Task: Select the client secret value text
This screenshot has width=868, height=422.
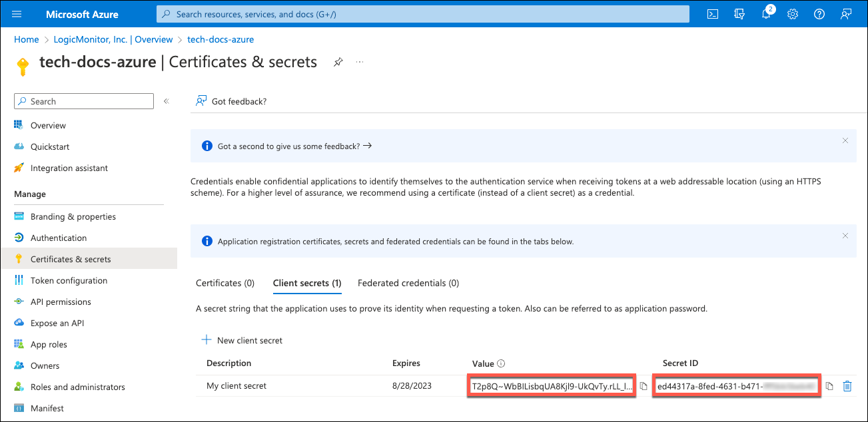Action: pos(552,386)
